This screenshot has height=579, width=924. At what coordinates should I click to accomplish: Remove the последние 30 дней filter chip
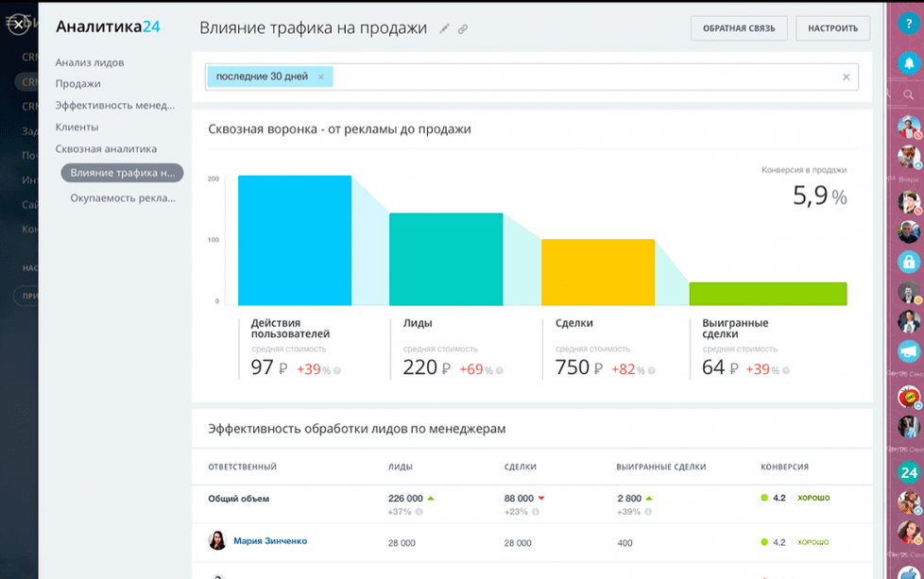click(x=321, y=77)
